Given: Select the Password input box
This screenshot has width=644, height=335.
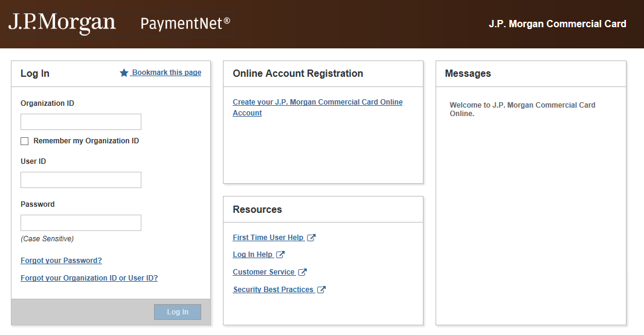Looking at the screenshot, I should click(81, 223).
